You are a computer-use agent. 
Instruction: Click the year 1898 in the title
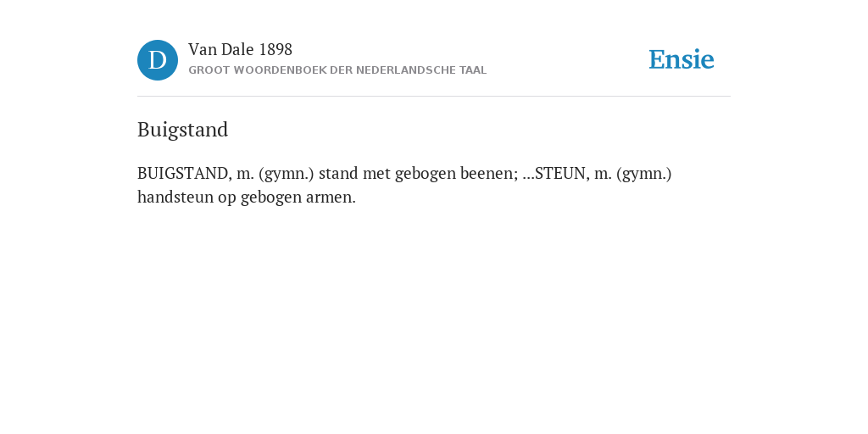tap(275, 50)
